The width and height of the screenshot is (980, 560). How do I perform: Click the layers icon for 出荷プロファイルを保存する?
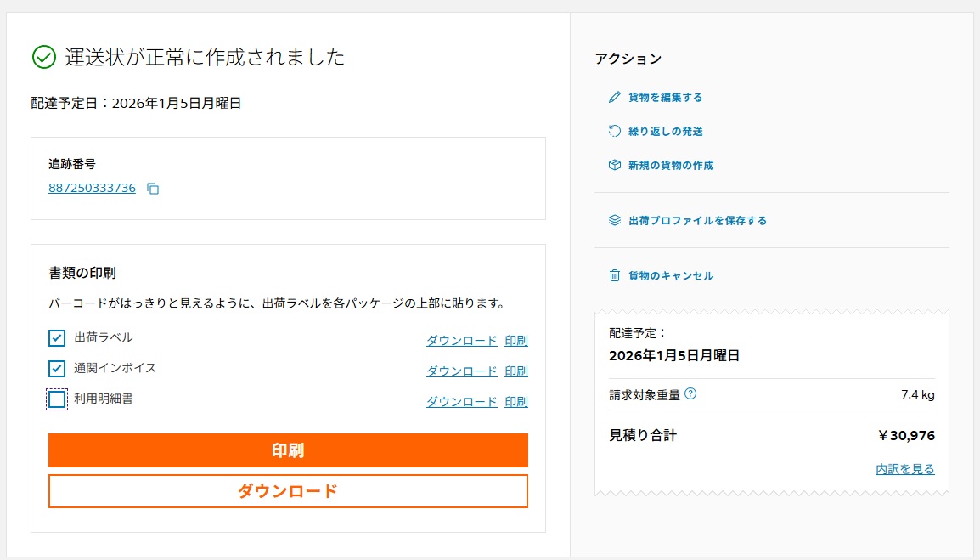[615, 221]
